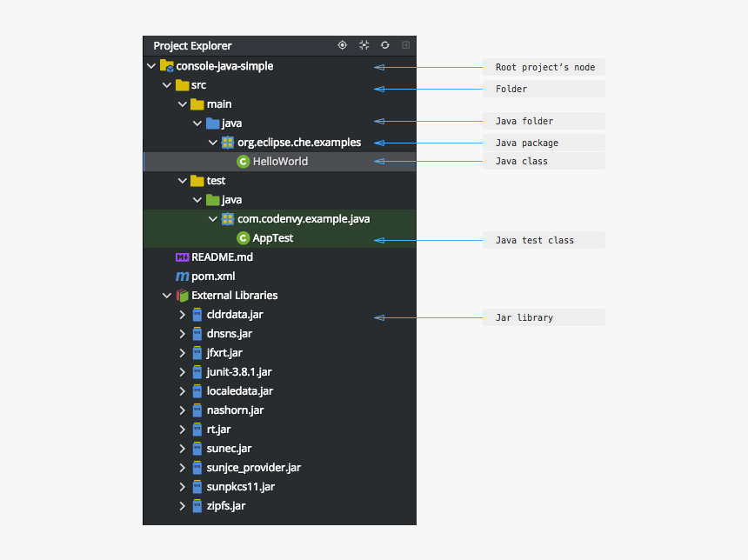Select the README.md file name

click(x=223, y=257)
